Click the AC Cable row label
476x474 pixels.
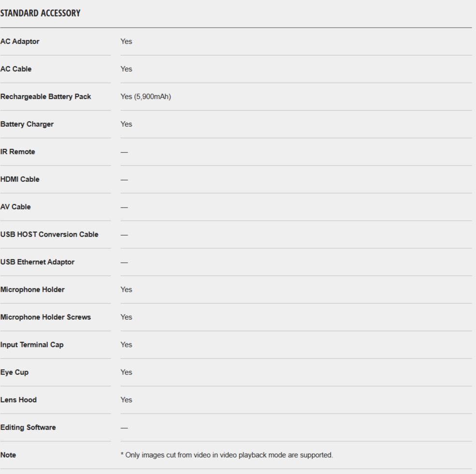(16, 69)
